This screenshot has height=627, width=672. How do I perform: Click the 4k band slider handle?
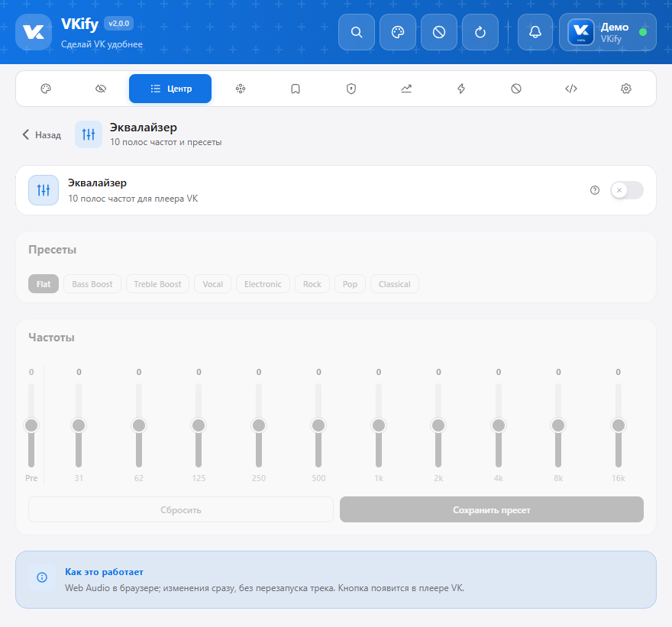point(499,425)
